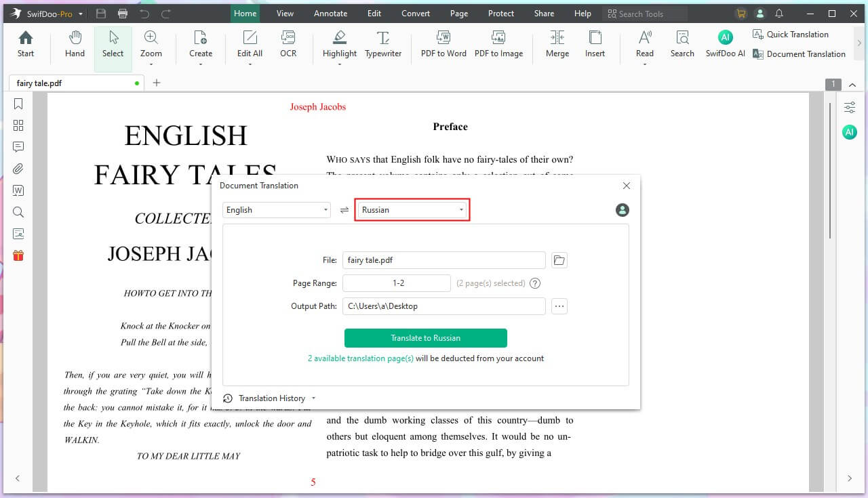Switch to the Edit tab

[374, 14]
